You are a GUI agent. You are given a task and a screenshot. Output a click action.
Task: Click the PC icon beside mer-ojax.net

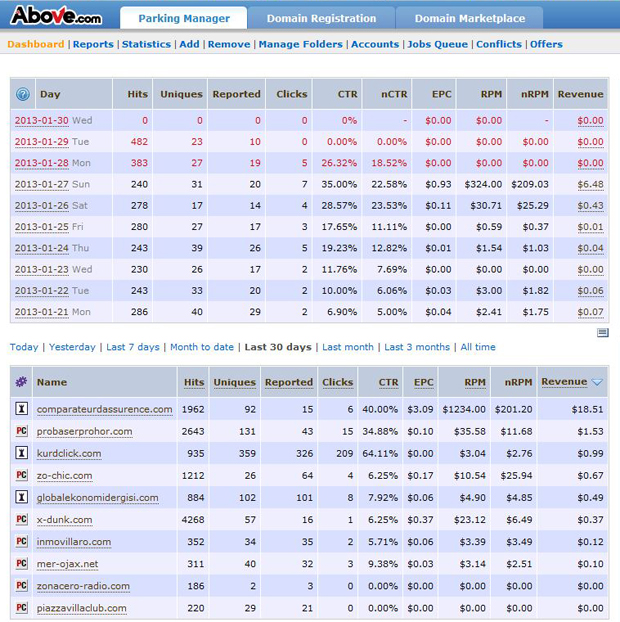(x=21, y=563)
